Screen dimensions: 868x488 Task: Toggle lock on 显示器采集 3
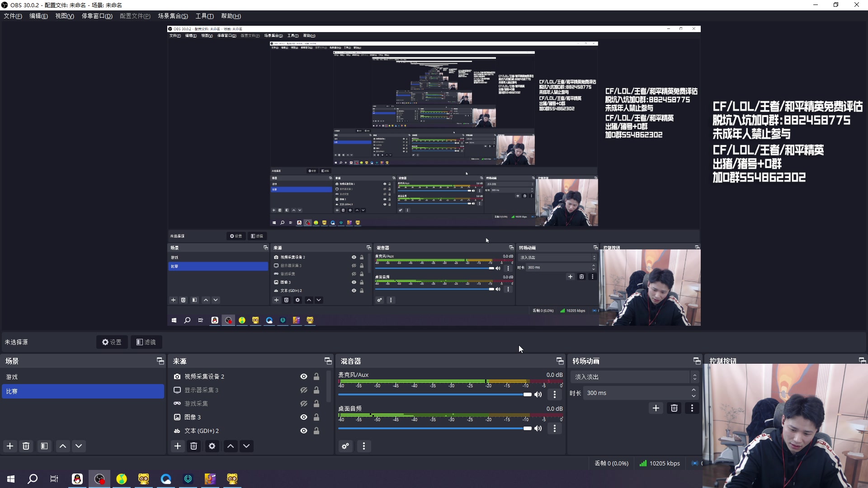(x=316, y=390)
